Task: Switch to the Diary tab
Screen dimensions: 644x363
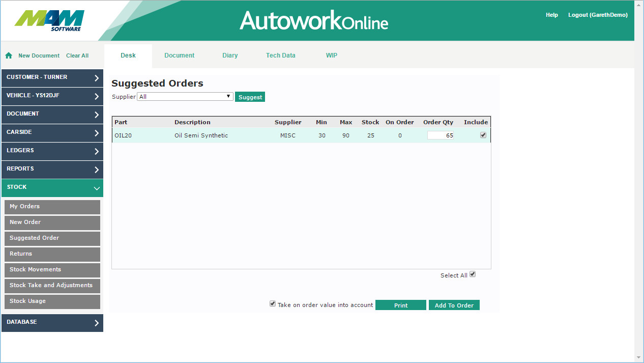Action: coord(230,55)
